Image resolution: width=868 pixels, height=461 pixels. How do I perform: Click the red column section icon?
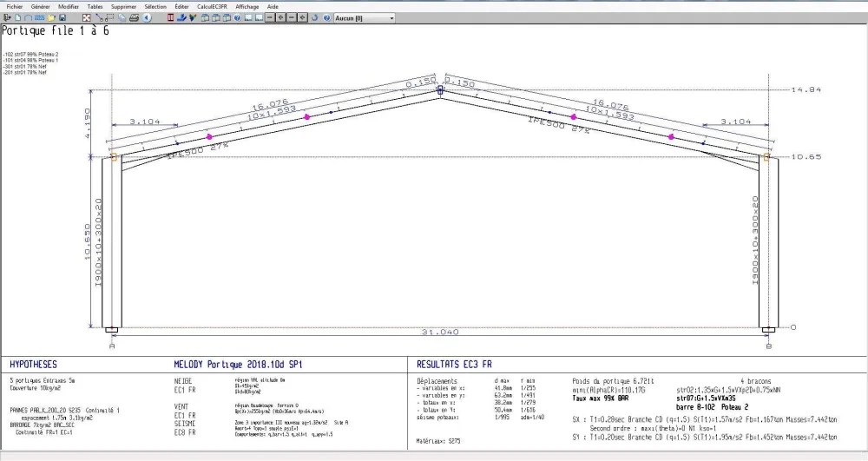coord(170,17)
